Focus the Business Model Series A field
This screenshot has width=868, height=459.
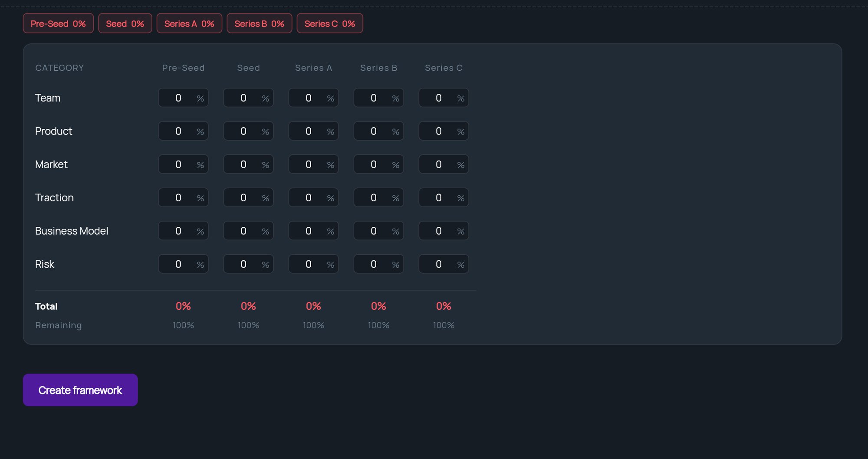pos(313,231)
